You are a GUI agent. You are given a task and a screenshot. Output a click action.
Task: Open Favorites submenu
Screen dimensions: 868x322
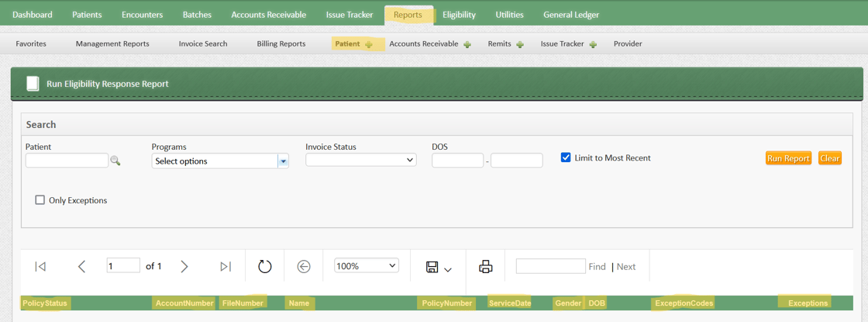31,43
